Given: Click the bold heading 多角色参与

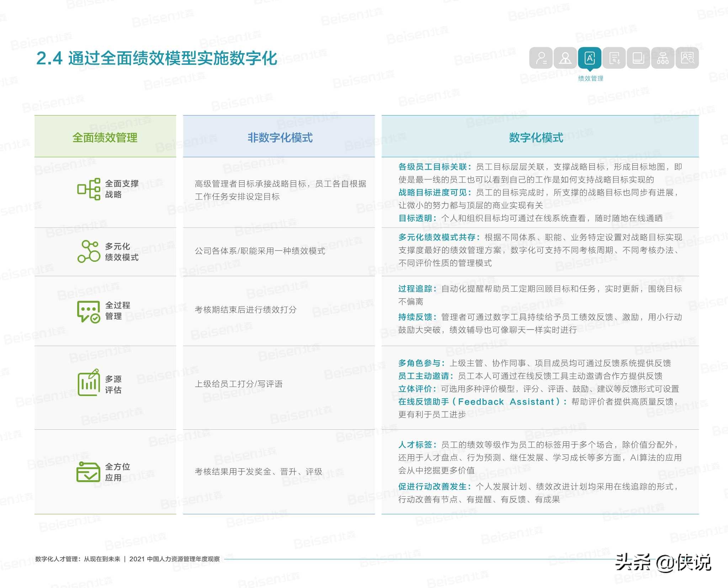Looking at the screenshot, I should pos(419,363).
